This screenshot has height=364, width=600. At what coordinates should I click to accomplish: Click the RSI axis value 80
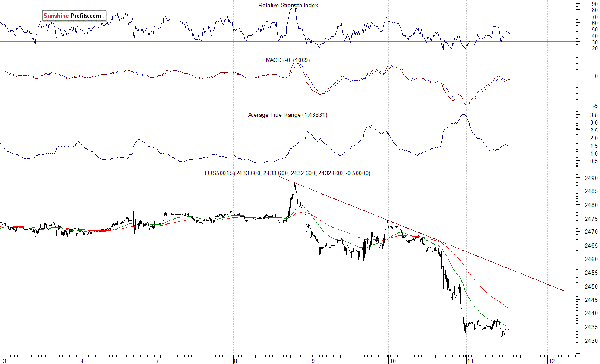595,10
